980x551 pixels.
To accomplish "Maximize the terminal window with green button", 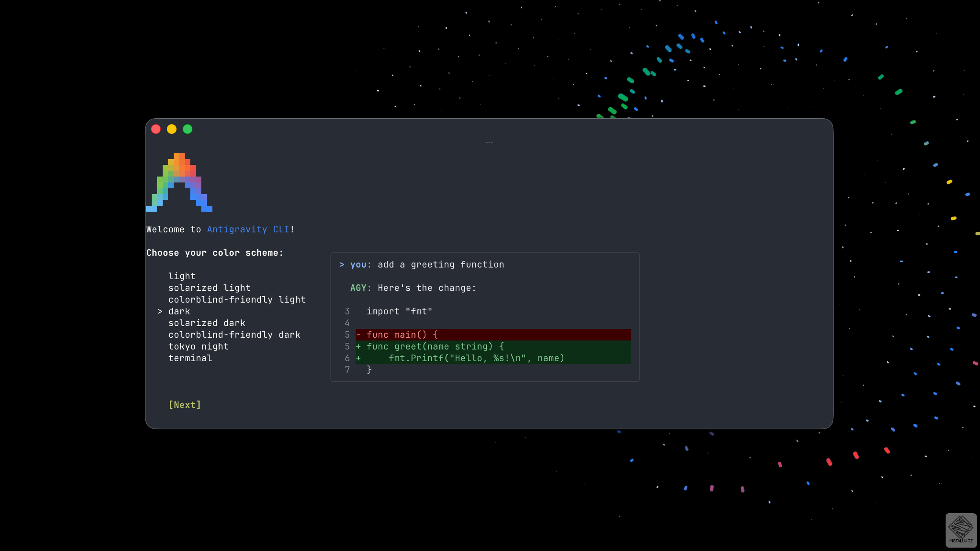I will pyautogui.click(x=188, y=129).
